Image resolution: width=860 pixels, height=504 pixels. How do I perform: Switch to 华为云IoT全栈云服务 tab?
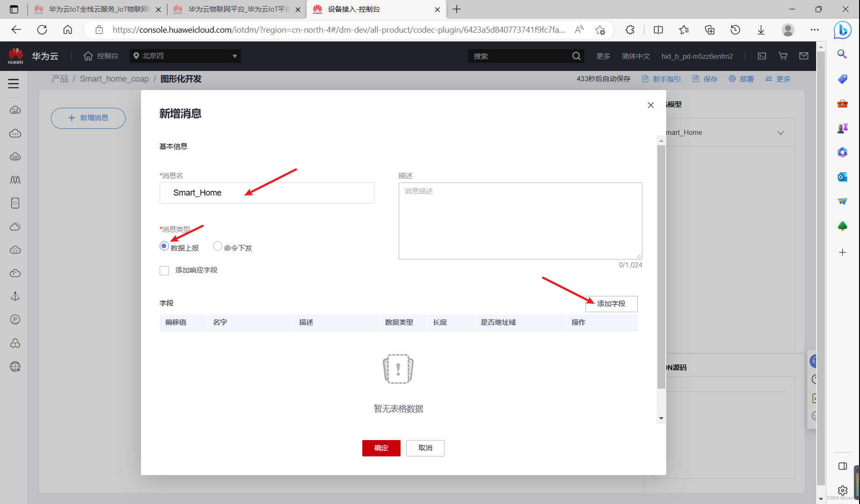98,9
